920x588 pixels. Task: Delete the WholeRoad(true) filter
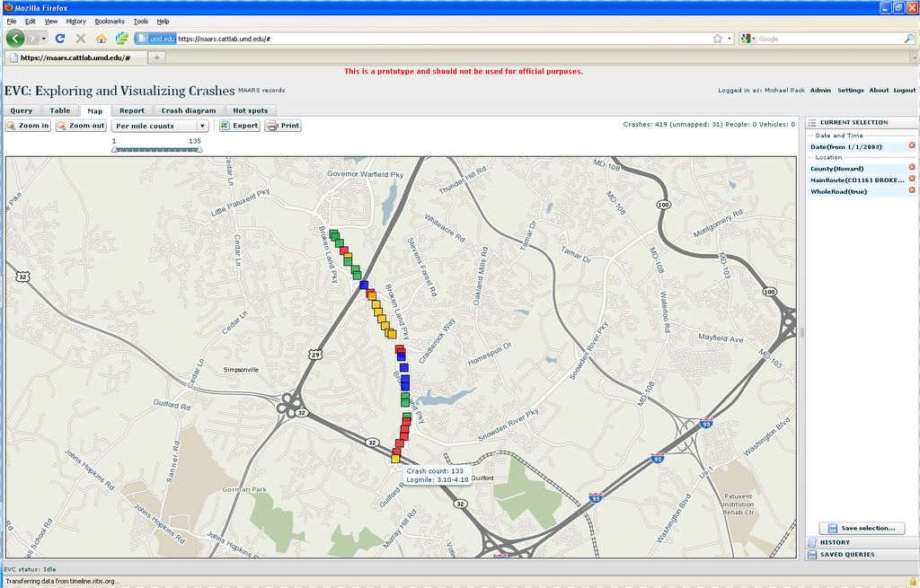pos(912,190)
